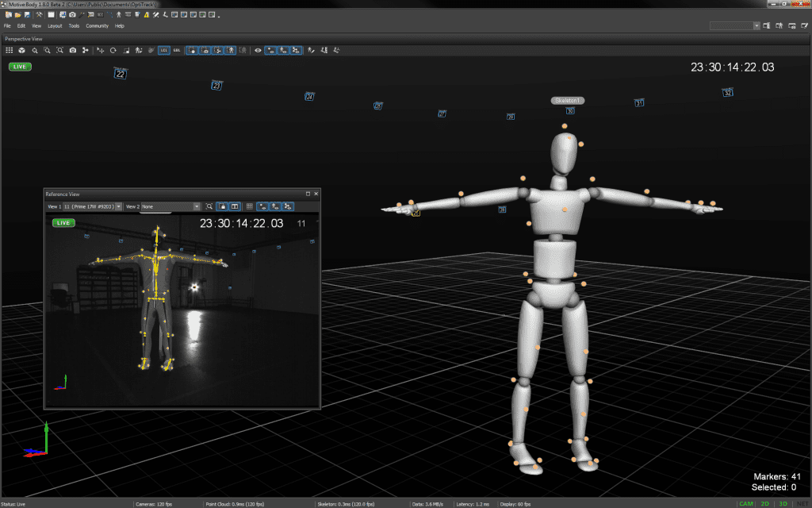Toggle the lock button in Reference View toolbar
The width and height of the screenshot is (812, 508).
222,206
